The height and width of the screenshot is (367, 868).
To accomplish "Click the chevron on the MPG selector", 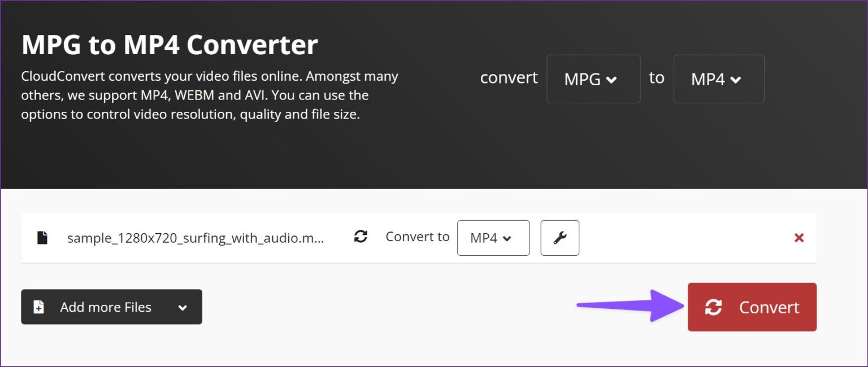I will click(611, 80).
